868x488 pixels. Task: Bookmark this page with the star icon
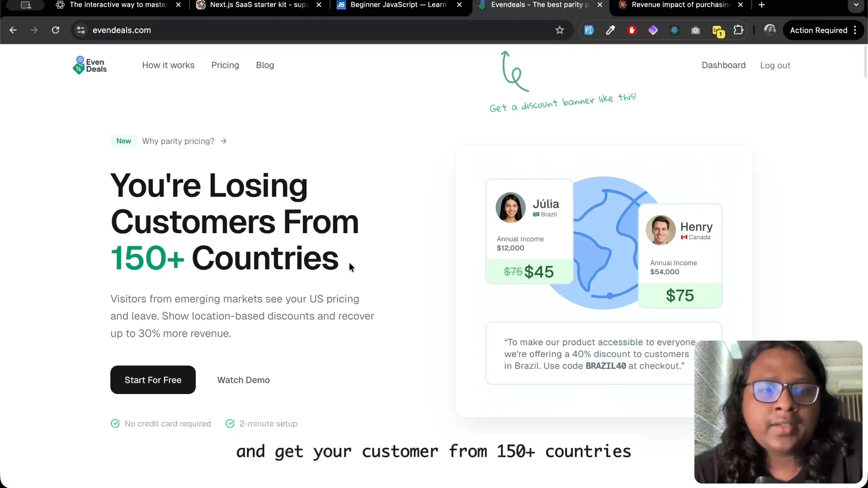click(x=560, y=30)
